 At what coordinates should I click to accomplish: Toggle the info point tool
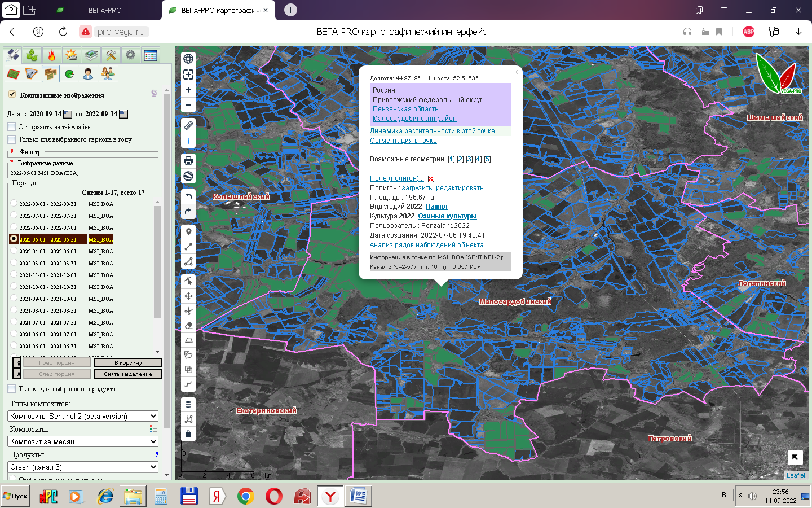[188, 141]
